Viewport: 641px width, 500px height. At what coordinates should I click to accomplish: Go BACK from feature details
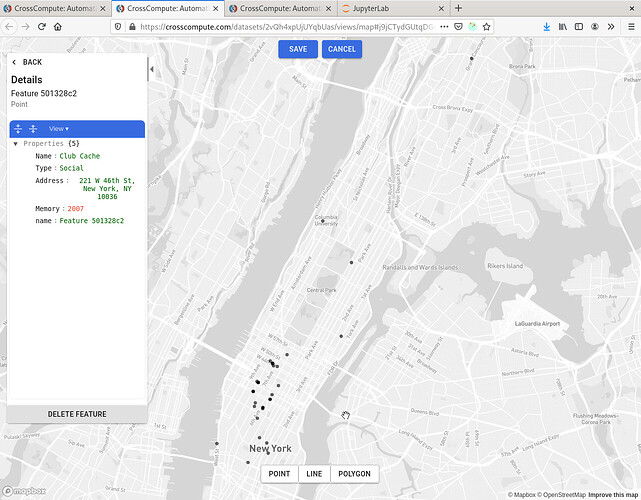(27, 62)
